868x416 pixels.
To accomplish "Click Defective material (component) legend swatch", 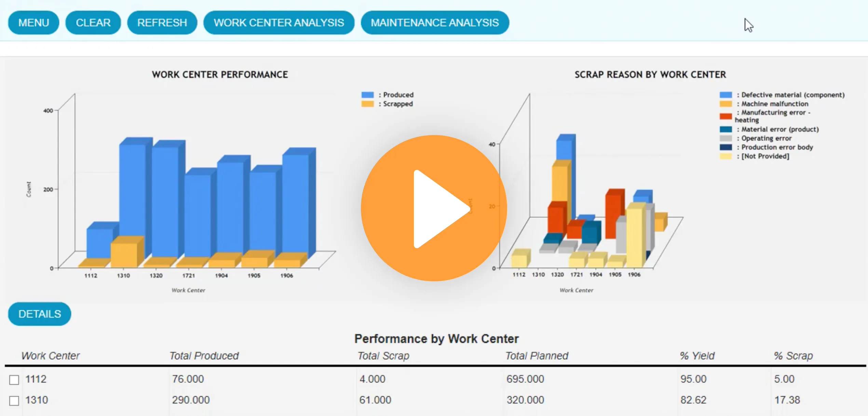I will (725, 95).
